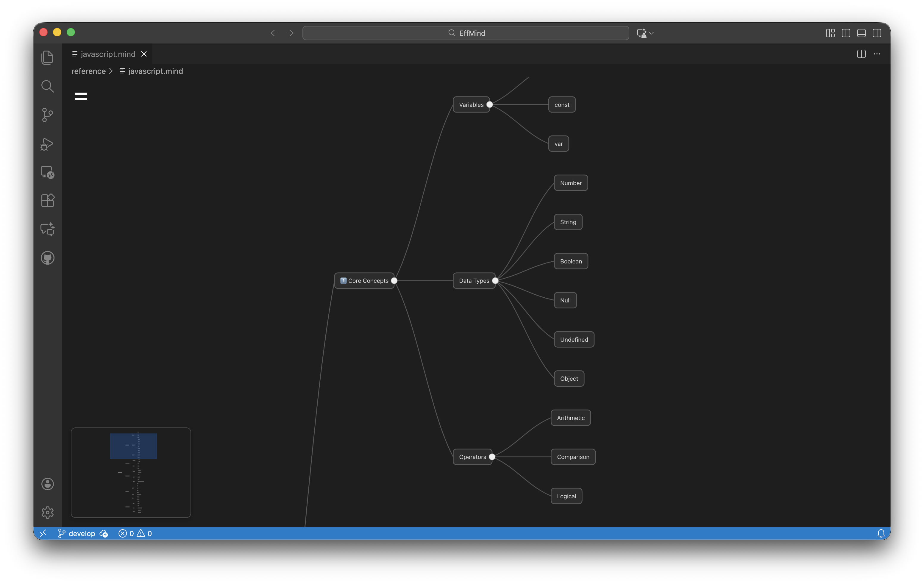Open the Explorer view in activity bar
The width and height of the screenshot is (924, 584).
(47, 57)
